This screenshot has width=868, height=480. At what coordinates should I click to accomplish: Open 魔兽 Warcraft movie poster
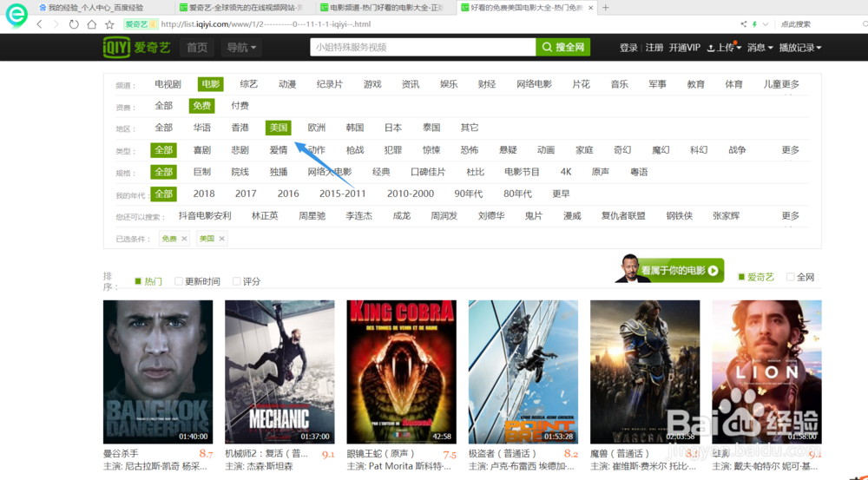click(645, 372)
